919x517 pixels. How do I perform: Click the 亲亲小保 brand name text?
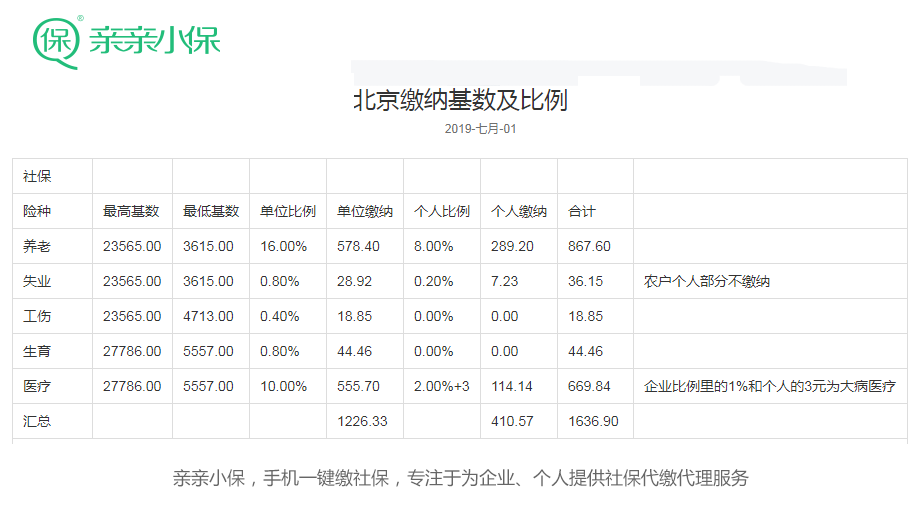coord(154,41)
